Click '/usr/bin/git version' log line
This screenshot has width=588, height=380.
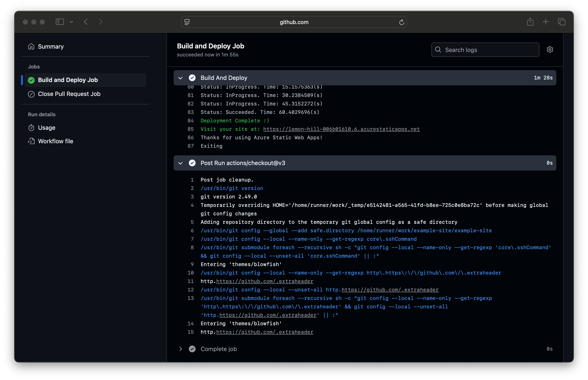click(x=232, y=188)
